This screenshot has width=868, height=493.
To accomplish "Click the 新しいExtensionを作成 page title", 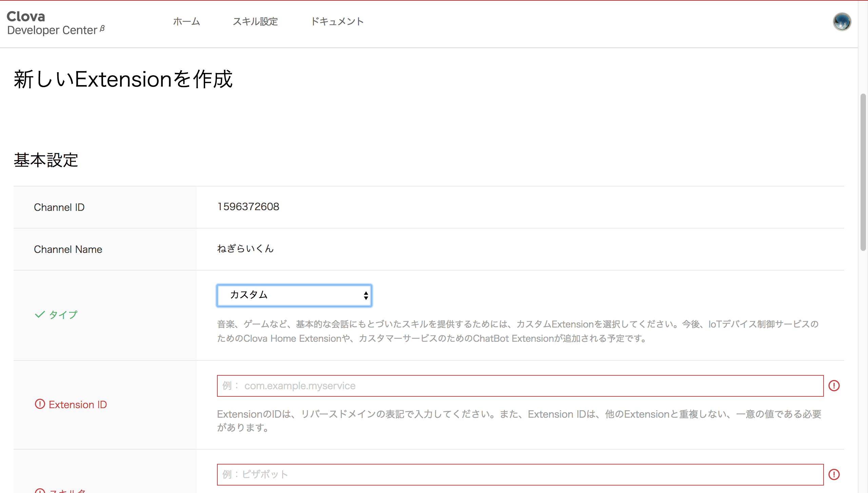I will (123, 79).
